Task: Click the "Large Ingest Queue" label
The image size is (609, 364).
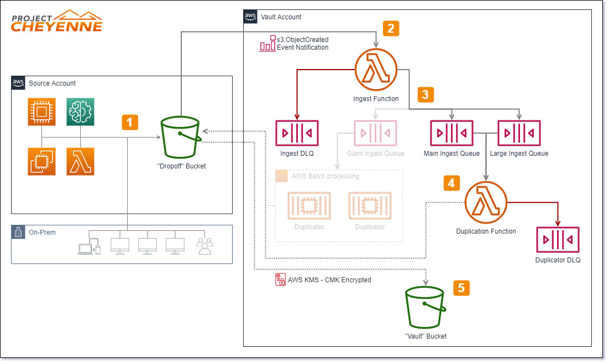Action: pos(519,154)
